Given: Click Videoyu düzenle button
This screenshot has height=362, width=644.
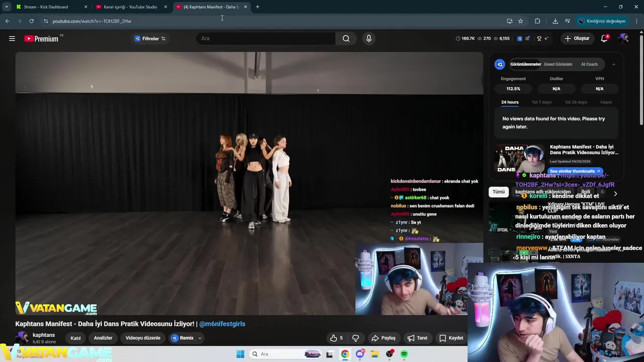Looking at the screenshot, I should click(143, 338).
